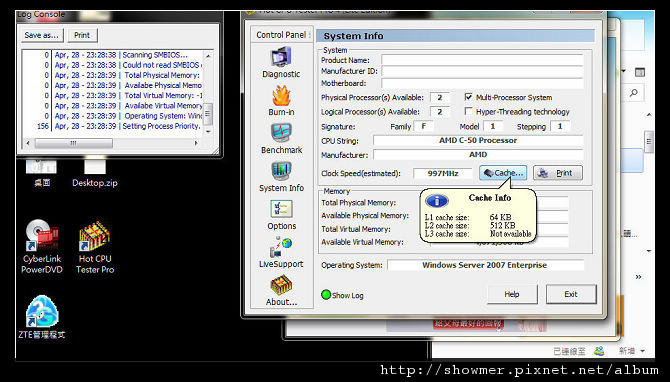The height and width of the screenshot is (382, 670).
Task: Click the Print button in System Info
Action: point(558,173)
